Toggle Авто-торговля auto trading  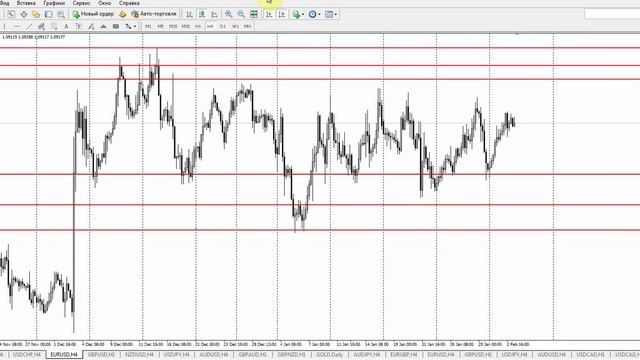click(154, 14)
